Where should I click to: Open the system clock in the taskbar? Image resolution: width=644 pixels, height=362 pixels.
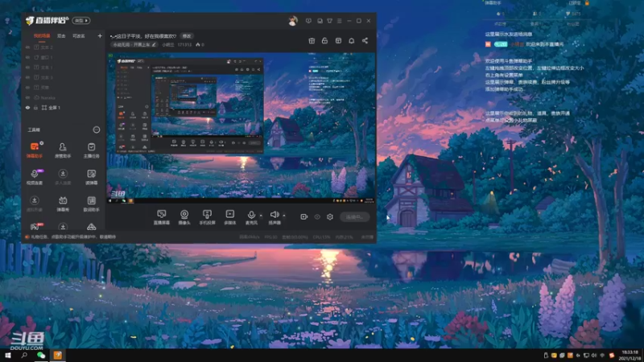coord(630,356)
